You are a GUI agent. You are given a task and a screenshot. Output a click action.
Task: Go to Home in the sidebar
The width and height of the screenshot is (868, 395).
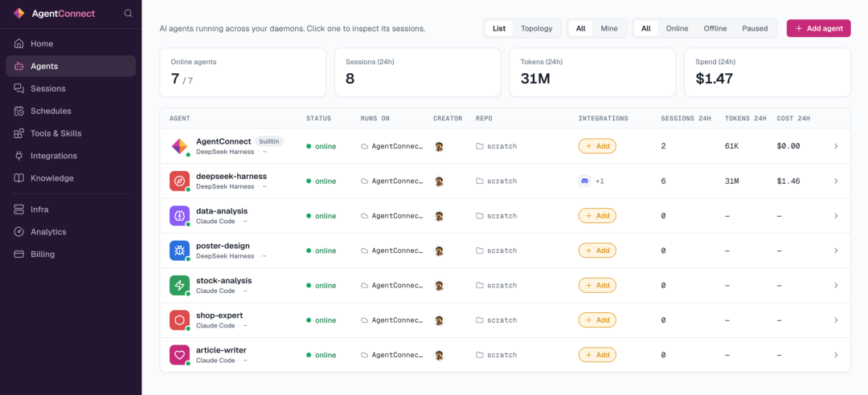pyautogui.click(x=71, y=43)
